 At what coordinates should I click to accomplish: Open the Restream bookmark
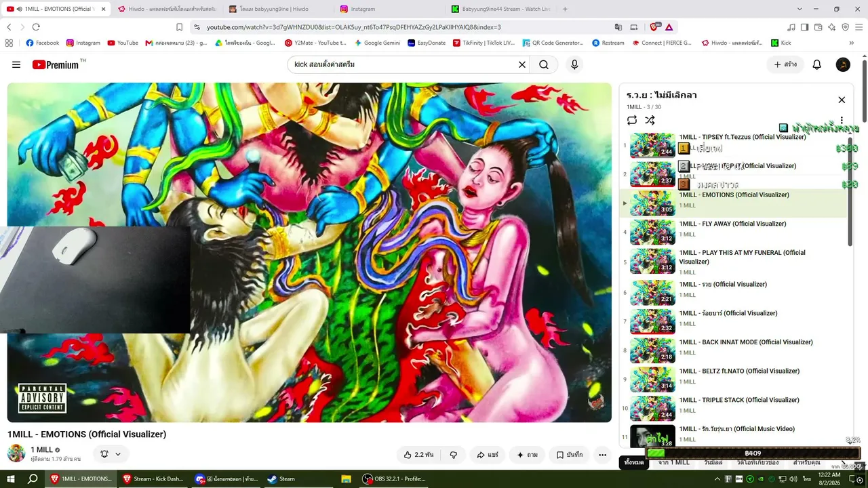click(608, 43)
